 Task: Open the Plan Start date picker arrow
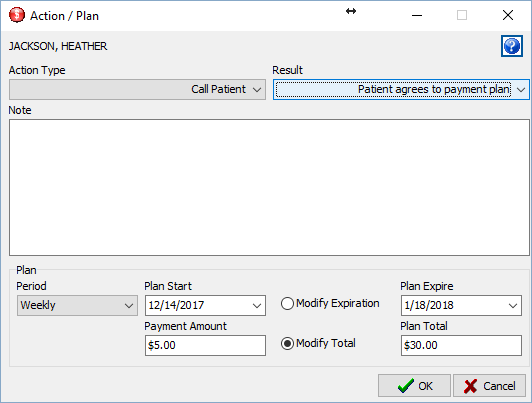click(x=257, y=306)
